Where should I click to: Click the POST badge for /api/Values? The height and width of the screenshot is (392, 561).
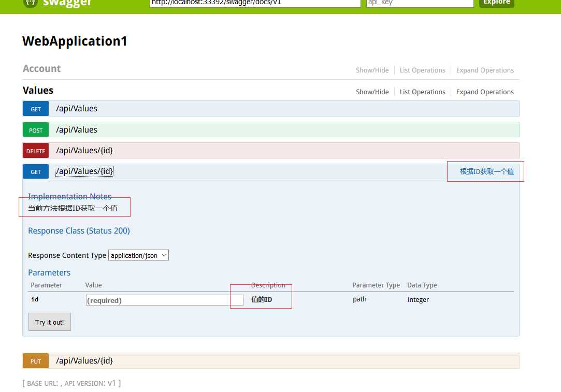(35, 130)
